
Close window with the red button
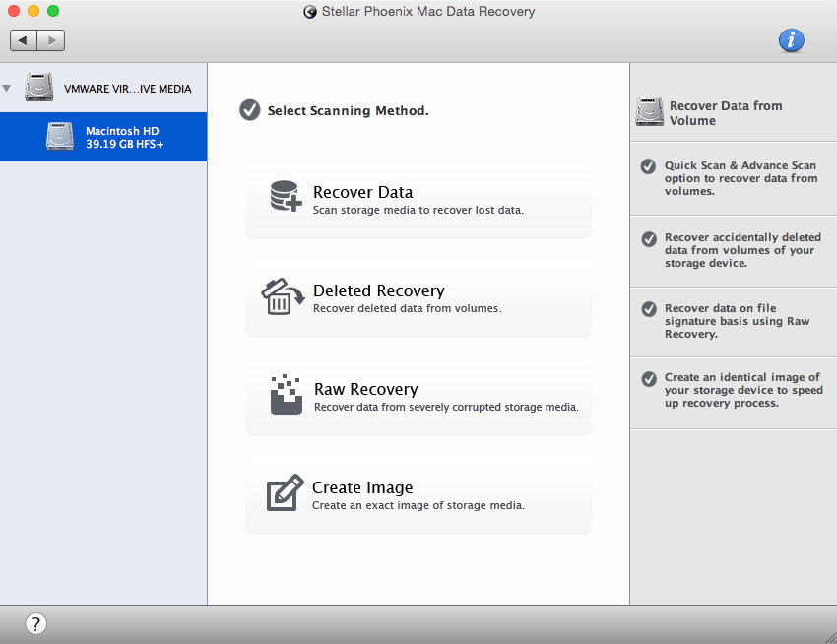14,11
